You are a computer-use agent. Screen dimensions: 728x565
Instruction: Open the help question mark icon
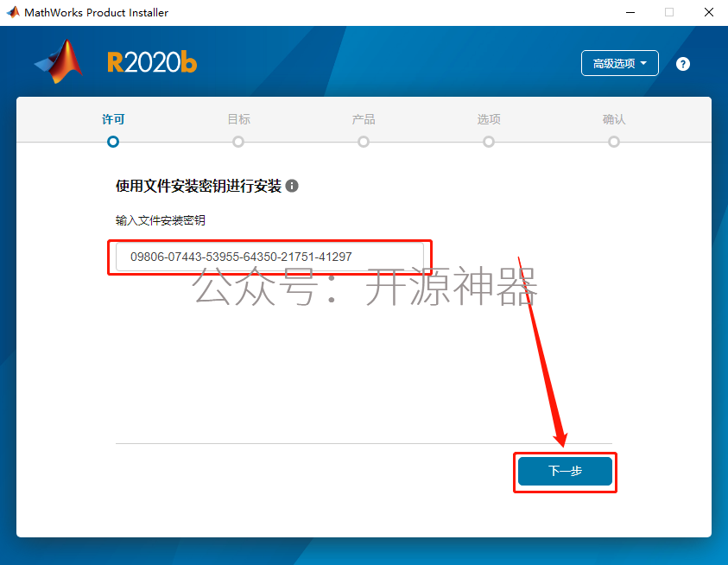682,64
